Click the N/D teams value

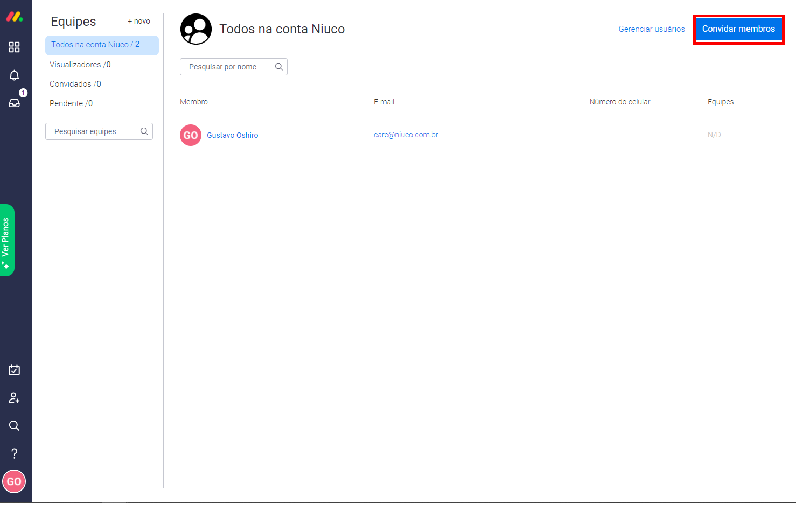(x=714, y=135)
